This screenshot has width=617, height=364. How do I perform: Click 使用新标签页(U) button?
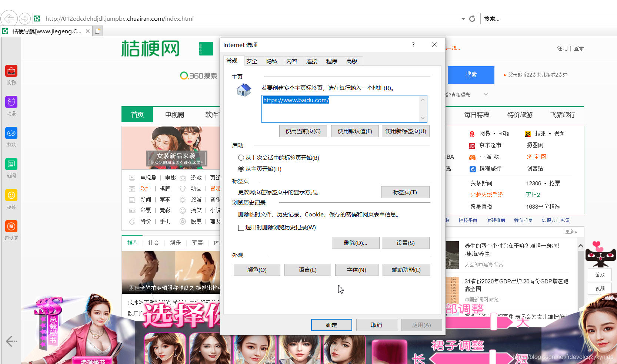[406, 131]
